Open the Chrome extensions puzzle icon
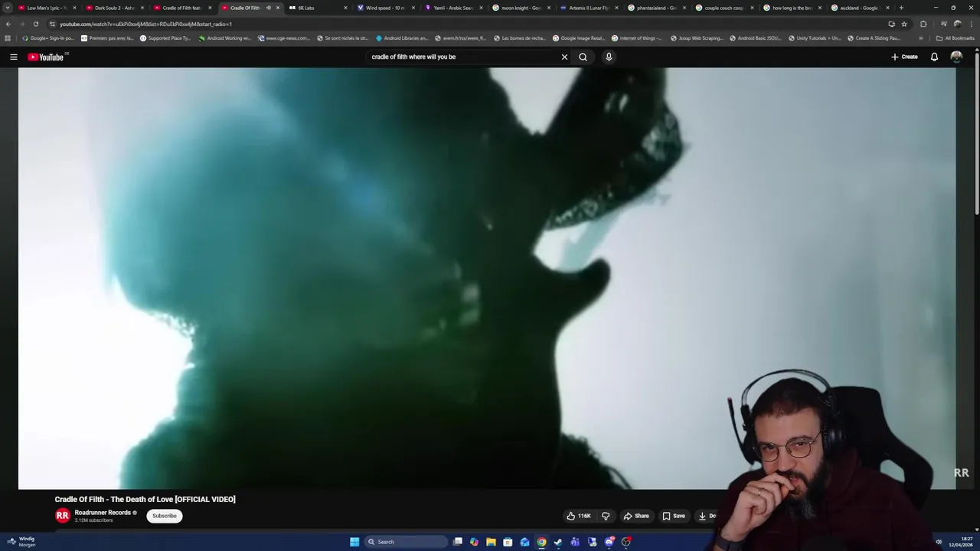This screenshot has width=980, height=551. click(923, 24)
